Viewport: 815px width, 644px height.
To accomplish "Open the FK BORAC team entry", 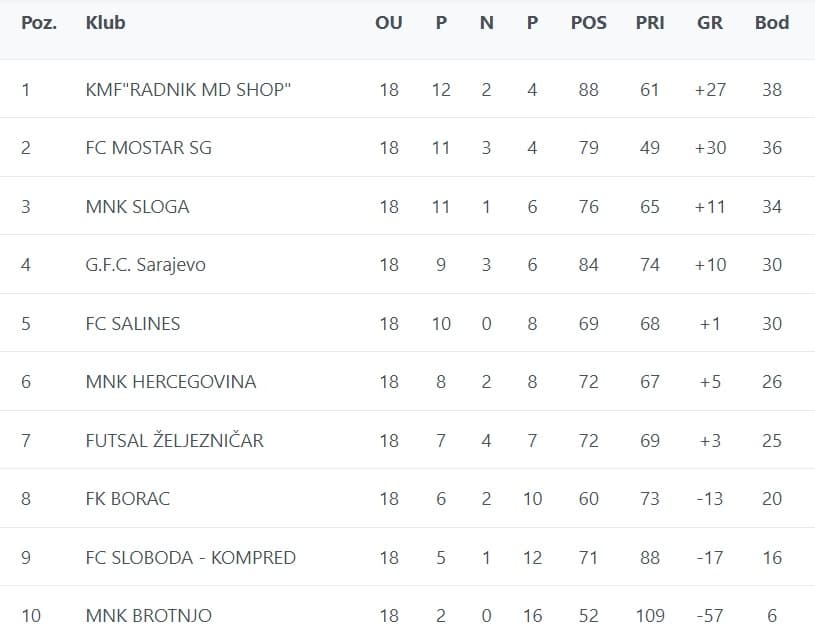I will (x=128, y=499).
